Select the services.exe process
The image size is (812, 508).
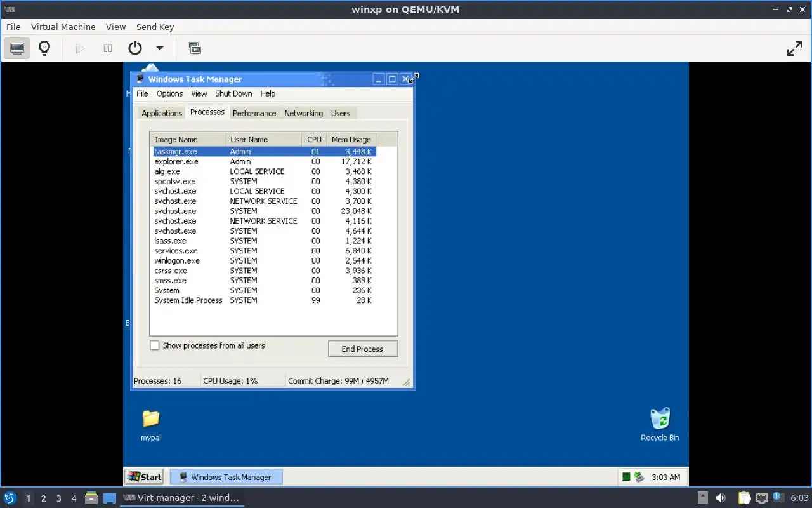[x=264, y=251]
